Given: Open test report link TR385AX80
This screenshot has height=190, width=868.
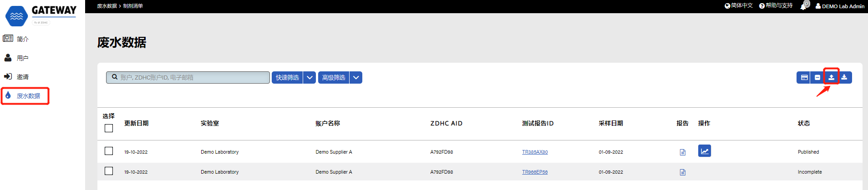Looking at the screenshot, I should 535,152.
